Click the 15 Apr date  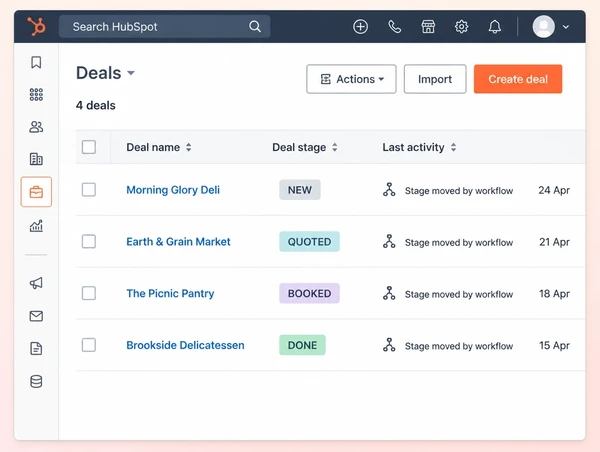pos(554,345)
